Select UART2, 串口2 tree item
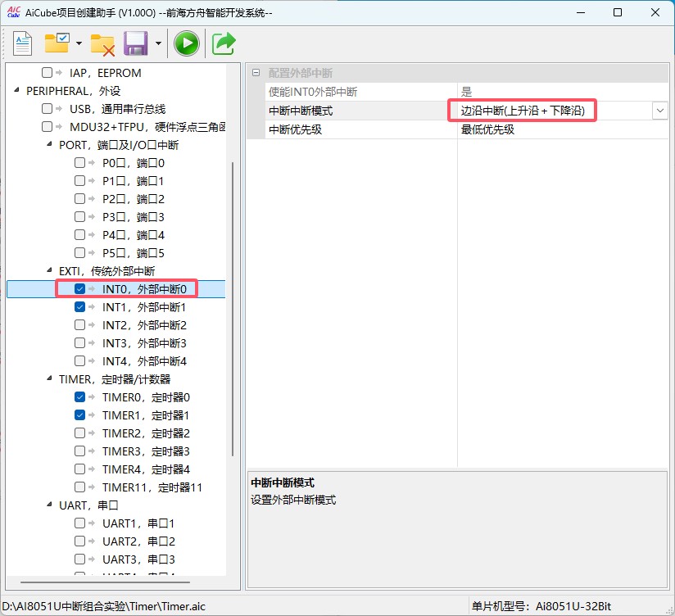 138,541
